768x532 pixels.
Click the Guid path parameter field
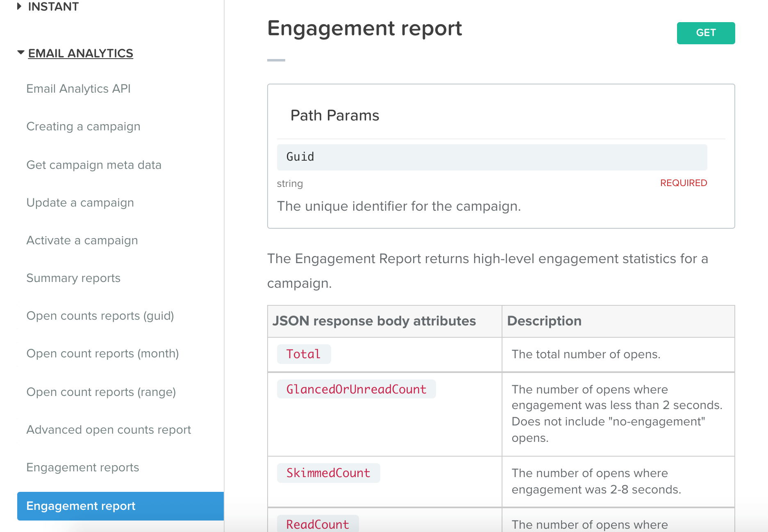pyautogui.click(x=491, y=157)
